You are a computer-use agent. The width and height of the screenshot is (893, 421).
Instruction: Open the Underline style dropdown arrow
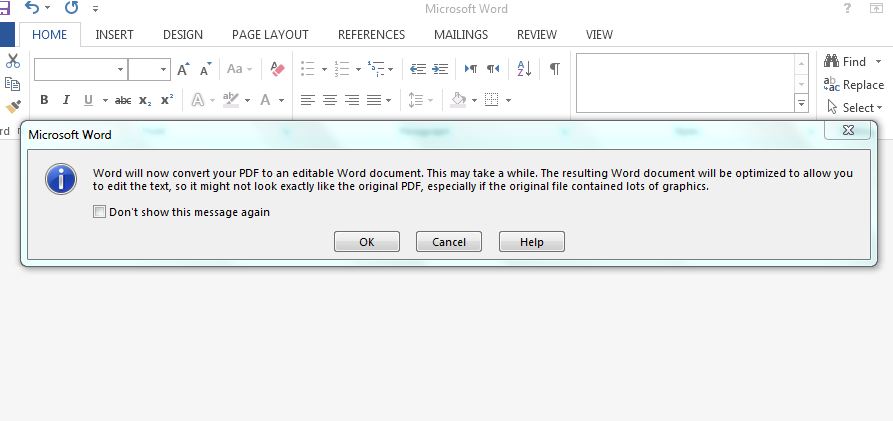(105, 101)
